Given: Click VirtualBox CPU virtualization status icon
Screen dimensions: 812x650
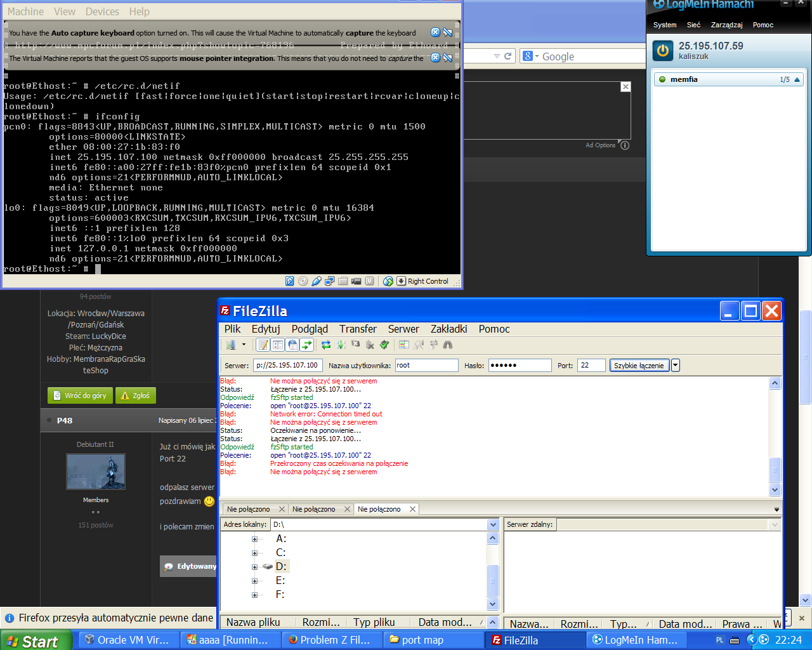Looking at the screenshot, I should click(x=370, y=281).
